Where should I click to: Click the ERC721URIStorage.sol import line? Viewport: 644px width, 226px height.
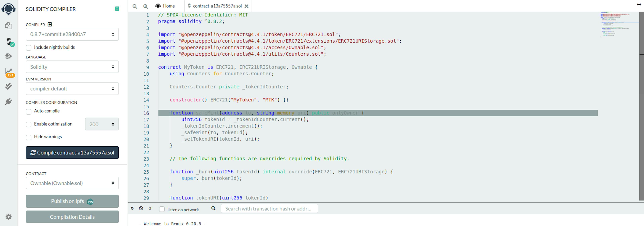280,41
